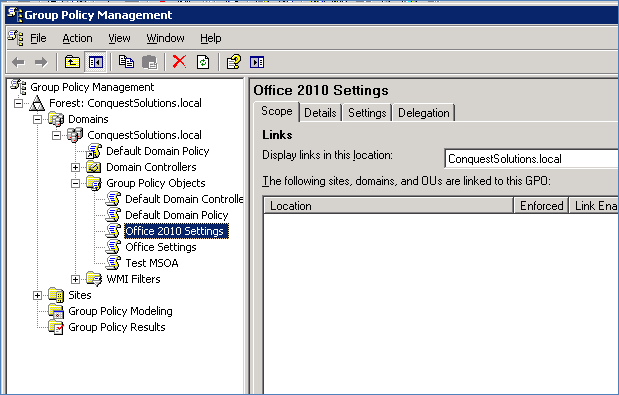This screenshot has height=395, width=619.
Task: Click the Forward arrow toolbar button
Action: pyautogui.click(x=41, y=62)
